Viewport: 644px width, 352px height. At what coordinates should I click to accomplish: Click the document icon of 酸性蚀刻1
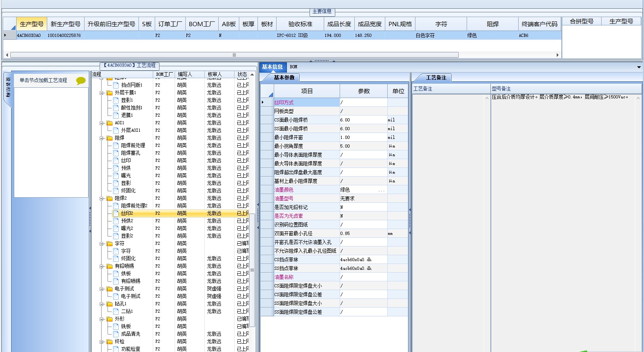(116, 108)
